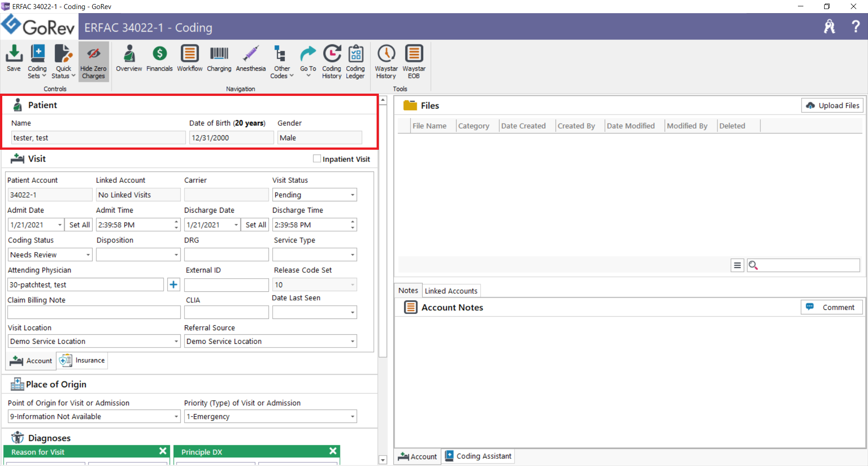Open Point of Origin dropdown
This screenshot has height=466, width=868.
(x=176, y=416)
